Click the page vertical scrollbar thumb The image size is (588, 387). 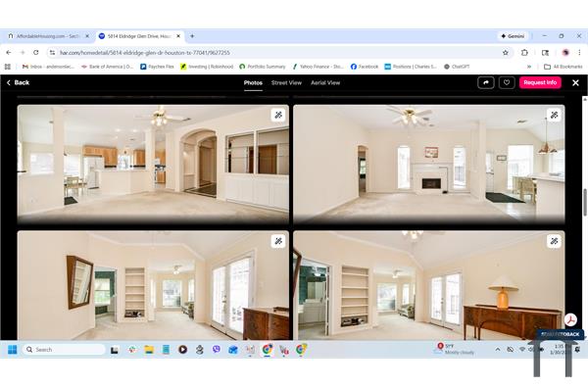[585, 203]
